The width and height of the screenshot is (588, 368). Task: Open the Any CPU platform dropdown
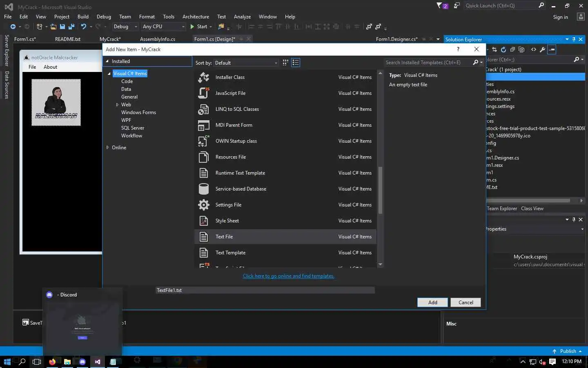tap(163, 27)
